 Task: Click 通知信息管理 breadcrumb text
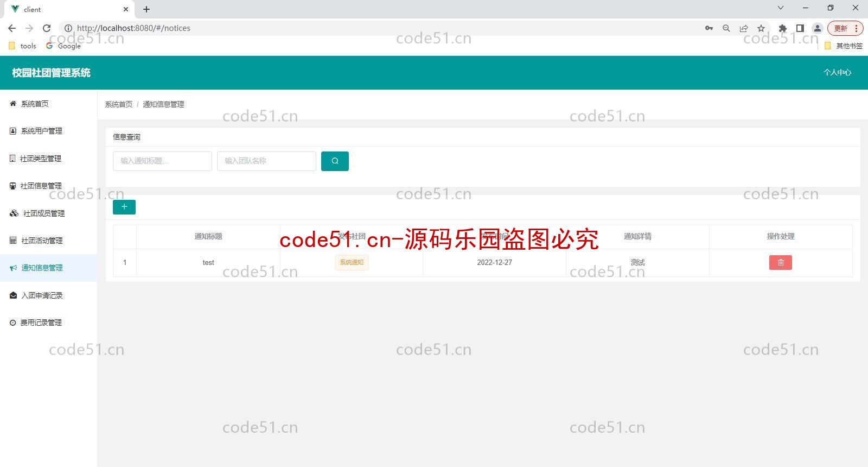163,104
